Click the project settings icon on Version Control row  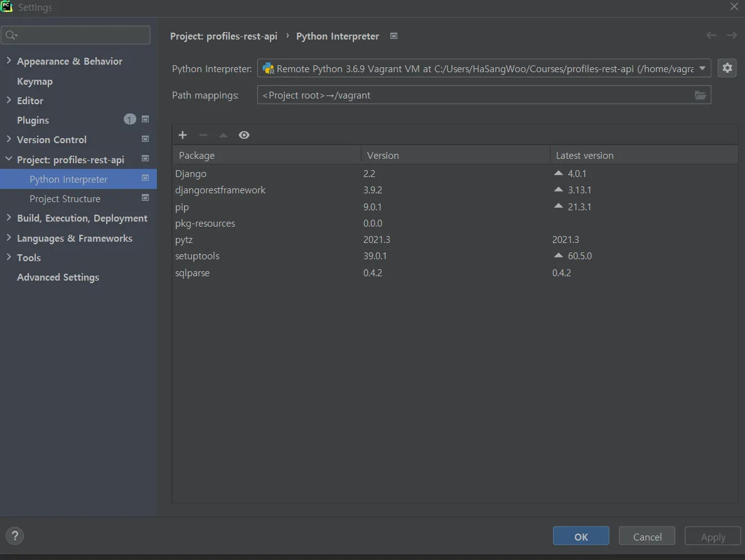coord(146,139)
